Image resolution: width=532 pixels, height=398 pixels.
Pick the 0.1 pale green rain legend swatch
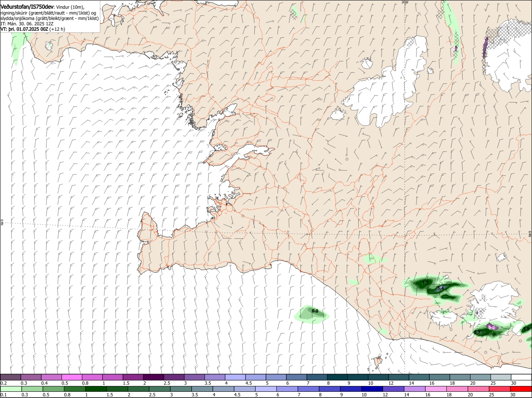pos(10,389)
